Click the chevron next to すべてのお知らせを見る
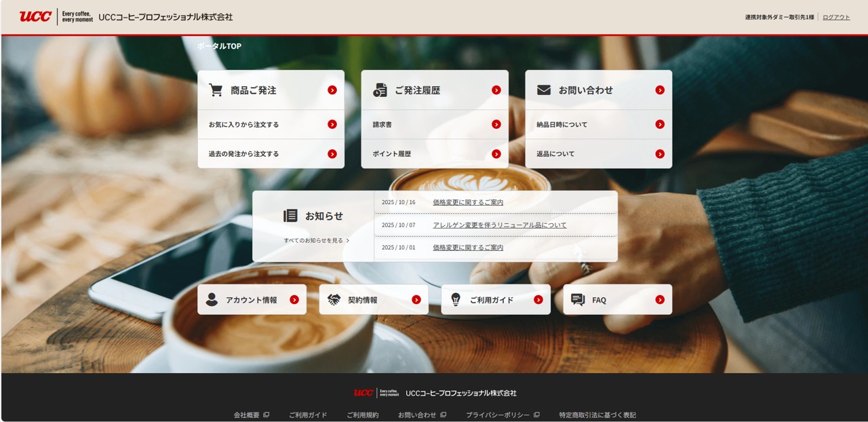This screenshot has width=868, height=422. (348, 240)
